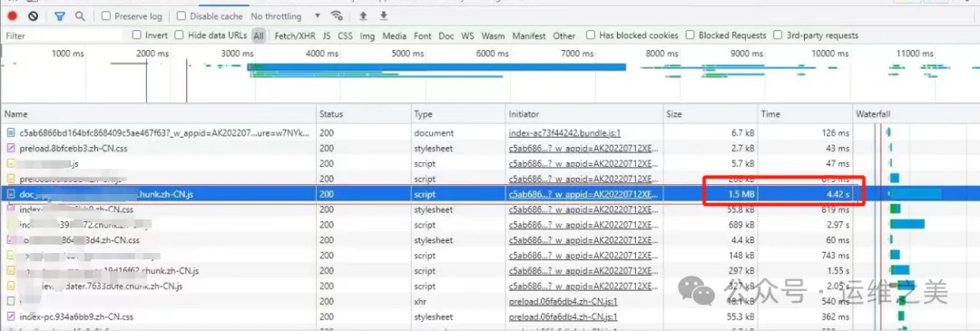The width and height of the screenshot is (980, 331).
Task: Sort by the Type column header
Action: (x=457, y=115)
